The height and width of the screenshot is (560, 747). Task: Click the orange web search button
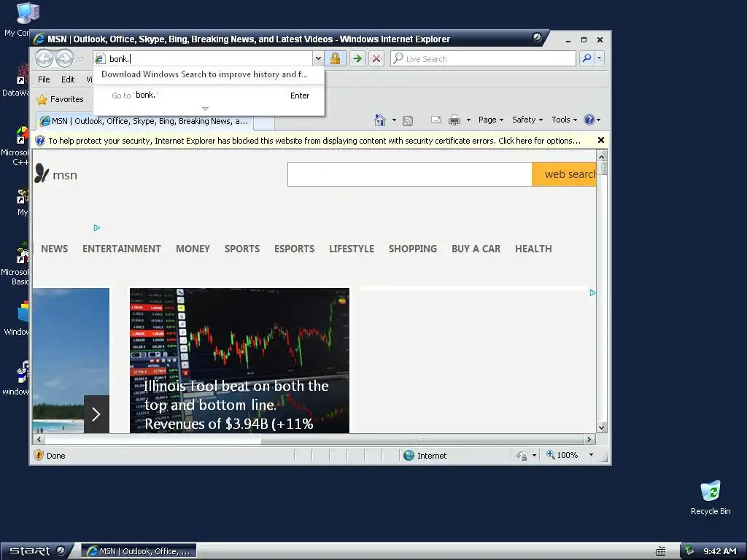pyautogui.click(x=564, y=174)
